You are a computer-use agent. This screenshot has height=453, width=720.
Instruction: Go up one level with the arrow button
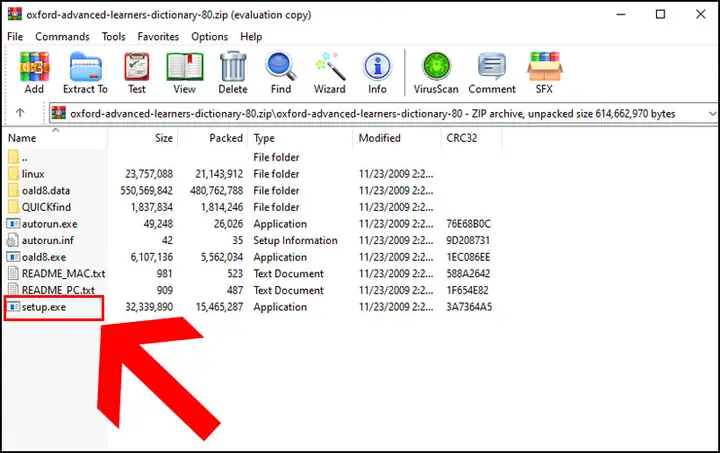pos(20,113)
